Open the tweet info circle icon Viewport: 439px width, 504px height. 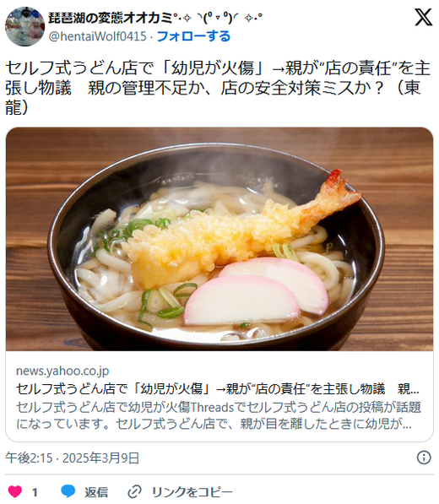pos(424,457)
